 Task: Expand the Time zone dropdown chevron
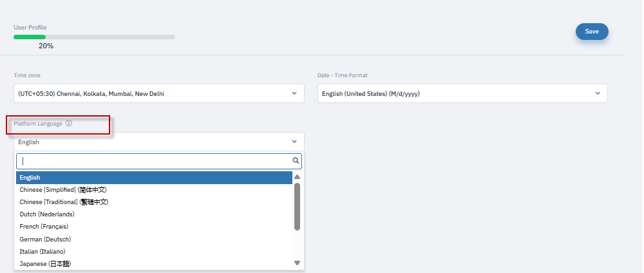pyautogui.click(x=294, y=93)
